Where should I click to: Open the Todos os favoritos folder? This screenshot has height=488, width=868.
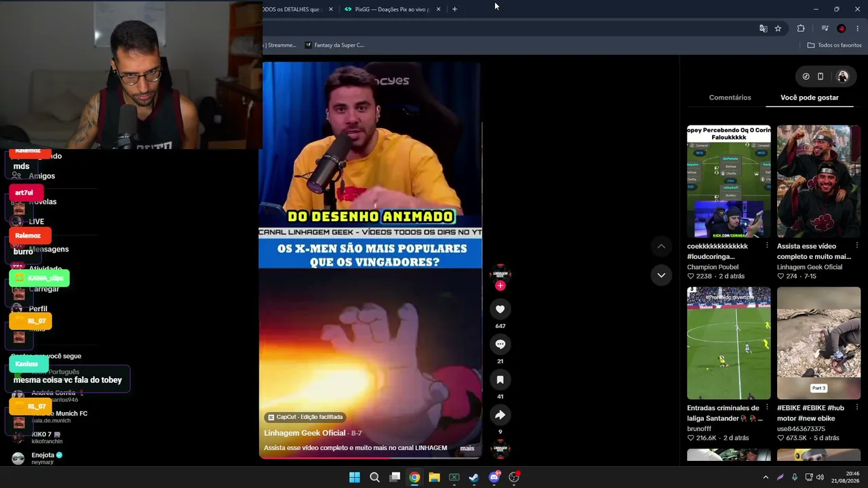point(834,45)
